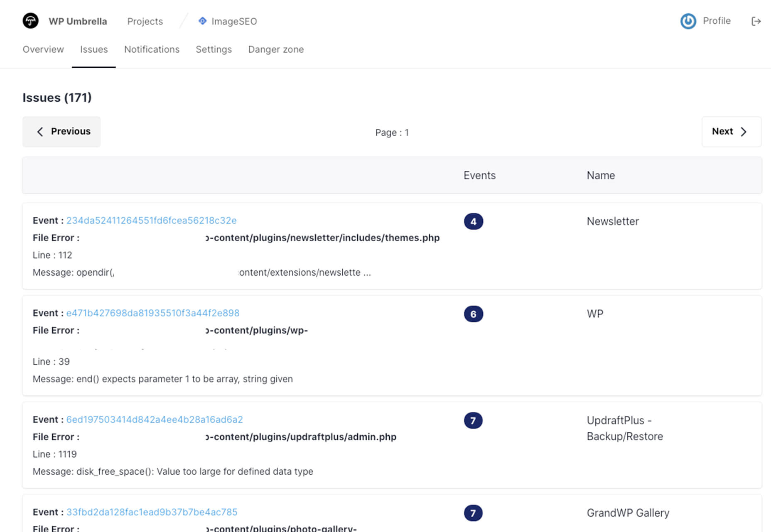Select the Issues tab
Viewport: 771px width, 532px height.
click(94, 49)
